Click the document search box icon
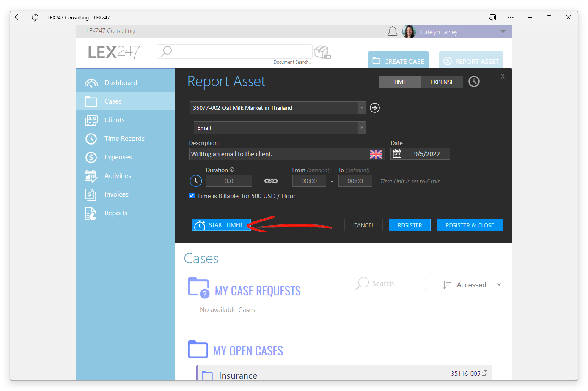The image size is (588, 391). (x=323, y=52)
